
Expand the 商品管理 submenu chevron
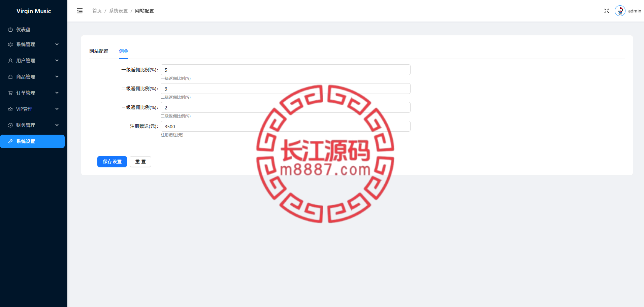click(57, 77)
